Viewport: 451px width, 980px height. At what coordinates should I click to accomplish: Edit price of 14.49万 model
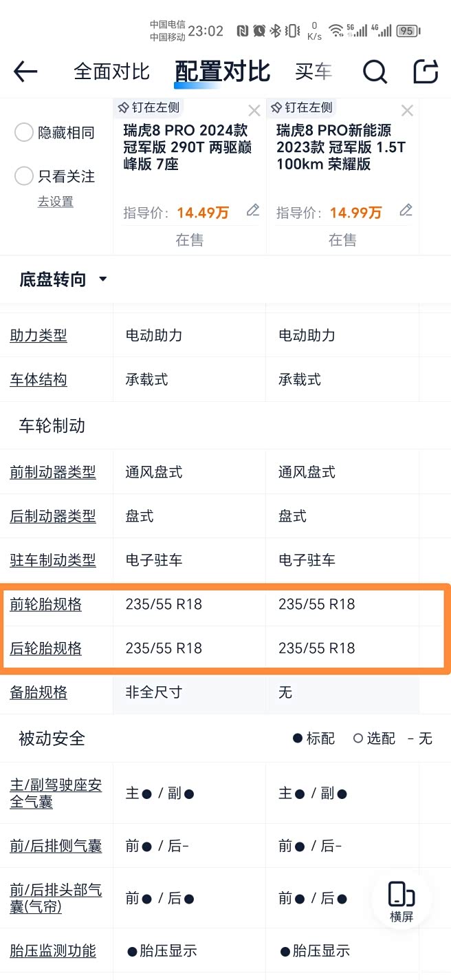coord(253,211)
